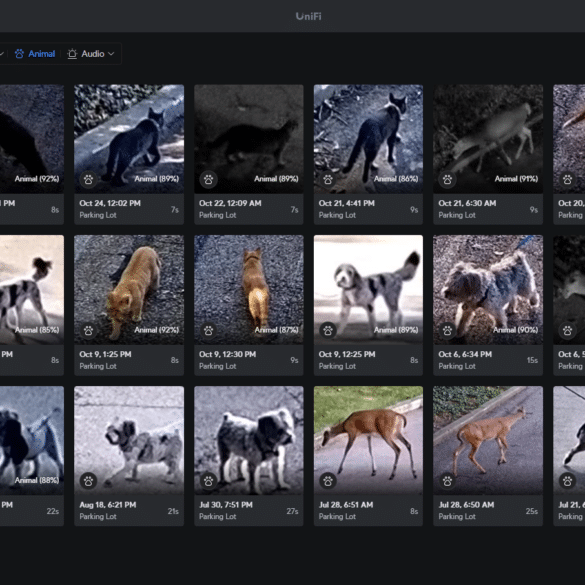
Task: Click the Jul 28, 6:50 AM timestamp
Action: pyautogui.click(x=466, y=505)
